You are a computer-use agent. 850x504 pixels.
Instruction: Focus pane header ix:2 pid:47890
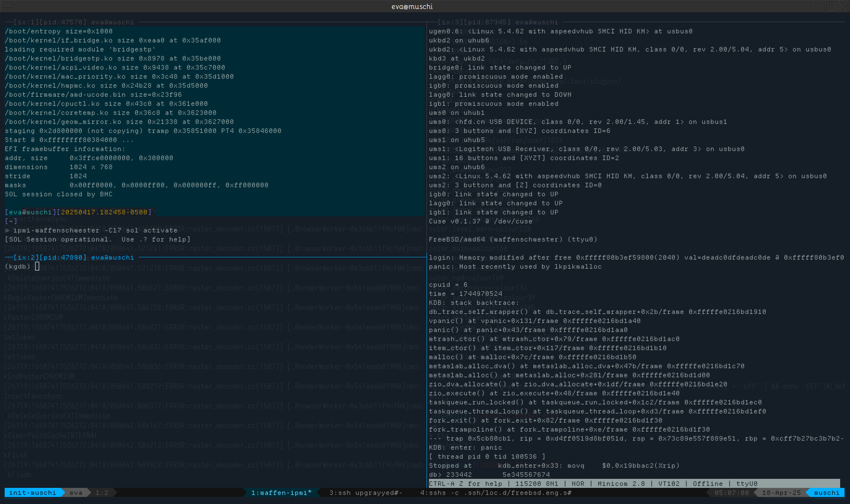click(74, 257)
